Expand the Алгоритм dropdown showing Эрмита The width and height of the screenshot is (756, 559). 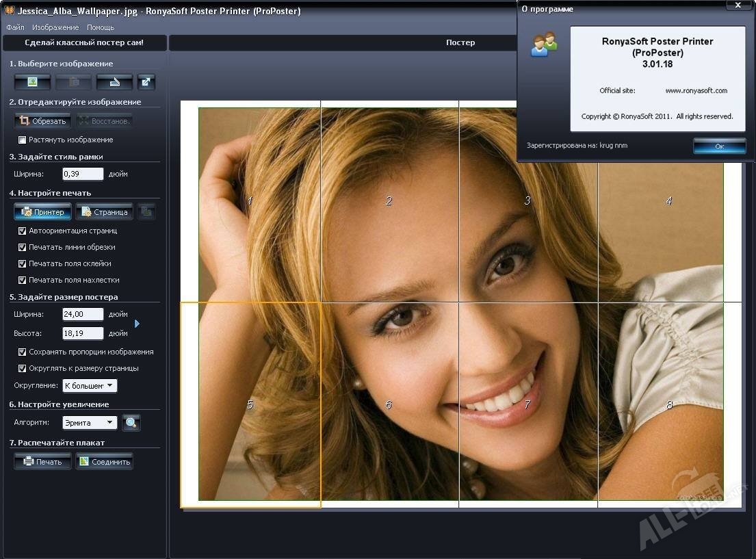90,423
